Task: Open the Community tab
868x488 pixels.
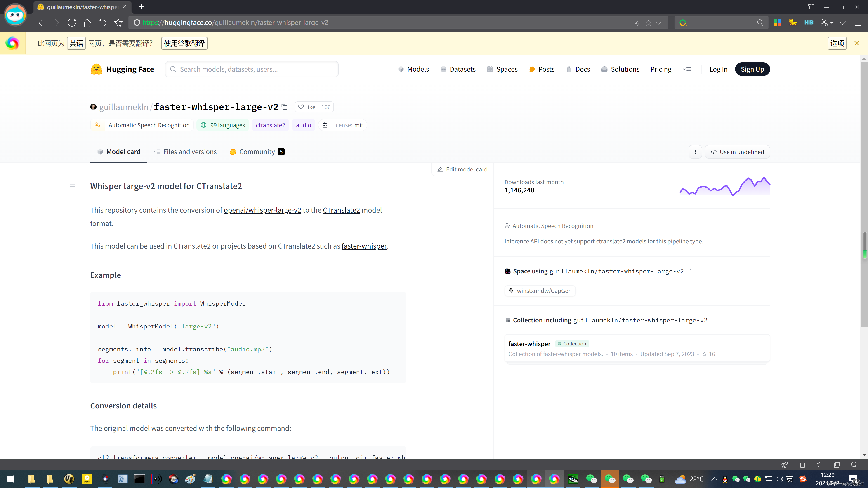Action: coord(257,152)
